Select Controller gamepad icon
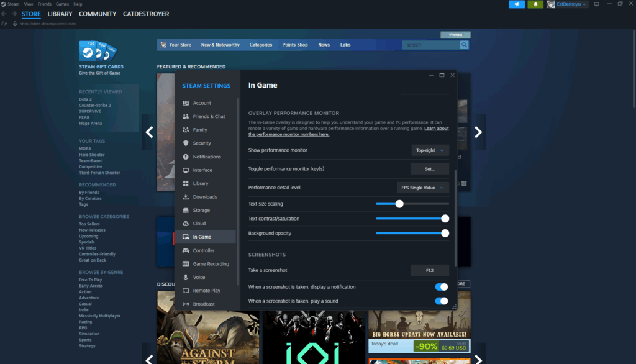The image size is (636, 364). point(185,250)
